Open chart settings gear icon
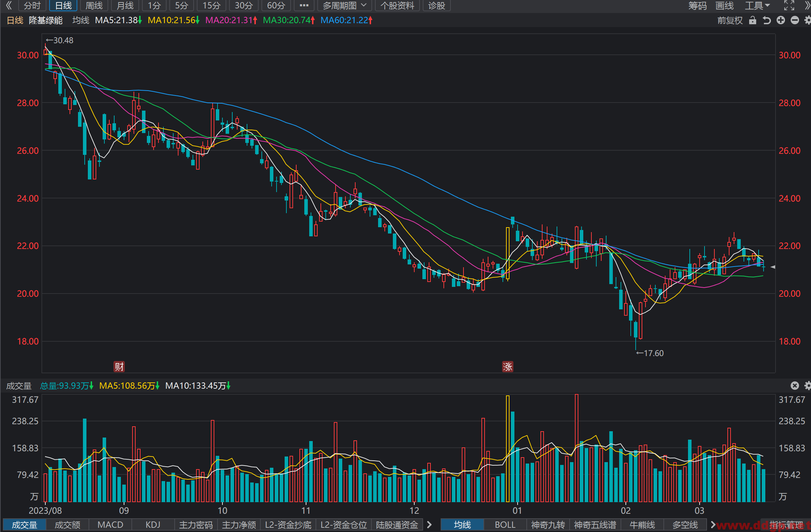811x532 pixels. [x=807, y=20]
